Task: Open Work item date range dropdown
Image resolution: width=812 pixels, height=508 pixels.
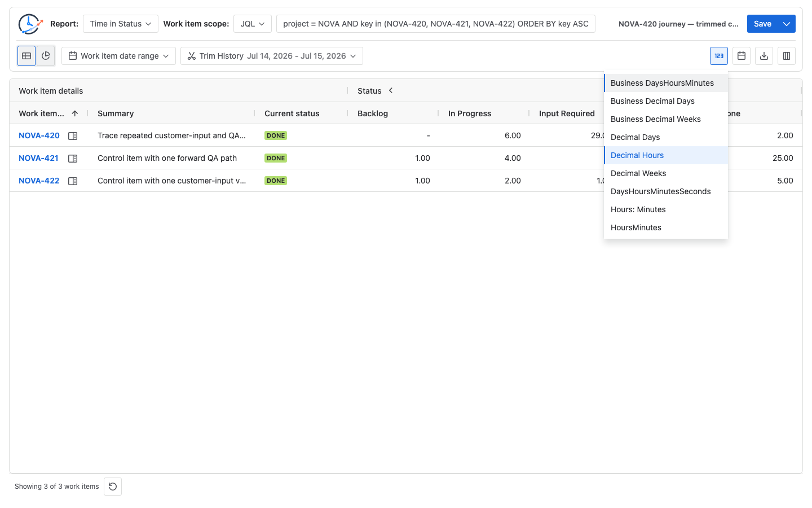Action: click(x=118, y=56)
